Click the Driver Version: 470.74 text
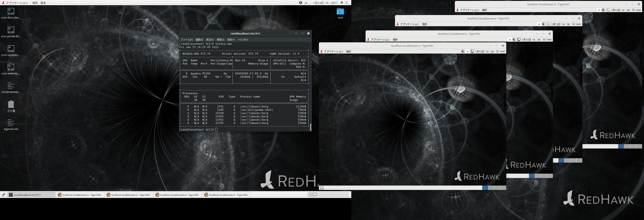 coord(240,54)
